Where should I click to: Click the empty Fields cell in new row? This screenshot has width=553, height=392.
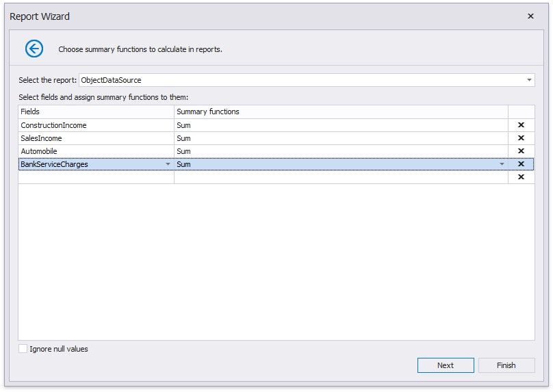(x=96, y=177)
